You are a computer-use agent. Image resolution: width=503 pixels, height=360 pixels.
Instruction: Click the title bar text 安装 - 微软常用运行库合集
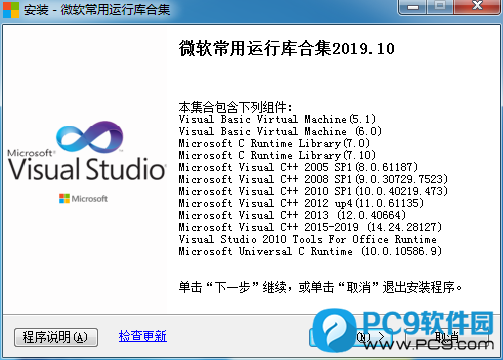coord(97,10)
